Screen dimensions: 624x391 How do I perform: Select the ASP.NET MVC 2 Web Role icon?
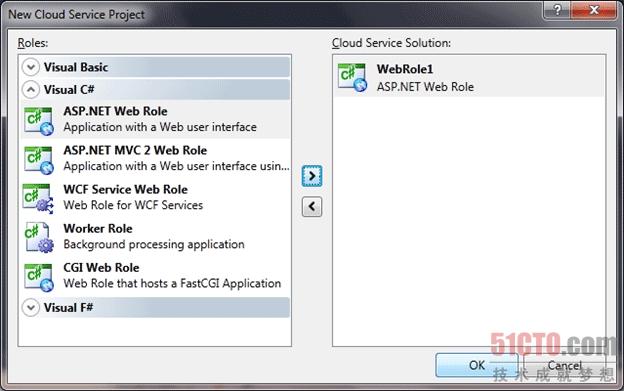pos(39,160)
